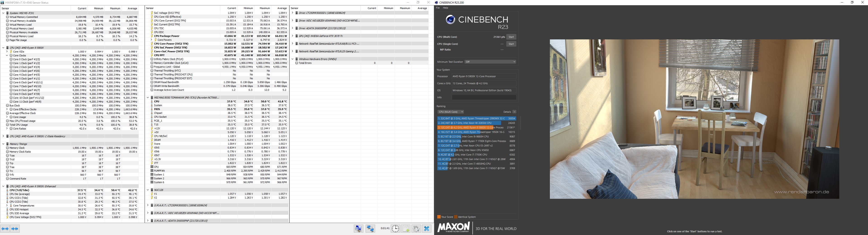The height and width of the screenshot is (235, 868).
Task: Click the lightning icon beside CPU Package Power
Action: pyautogui.click(x=152, y=36)
